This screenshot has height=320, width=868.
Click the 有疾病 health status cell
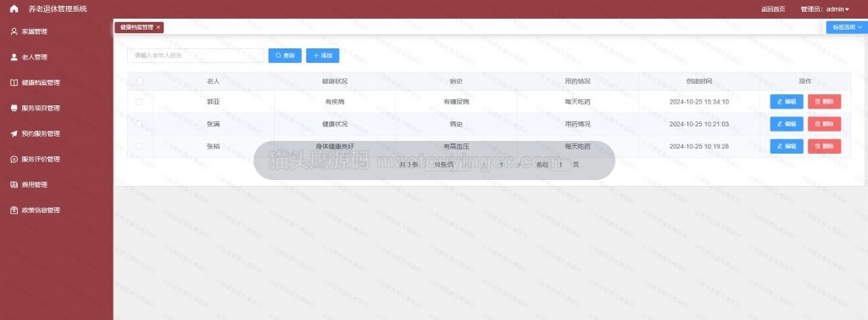(335, 102)
